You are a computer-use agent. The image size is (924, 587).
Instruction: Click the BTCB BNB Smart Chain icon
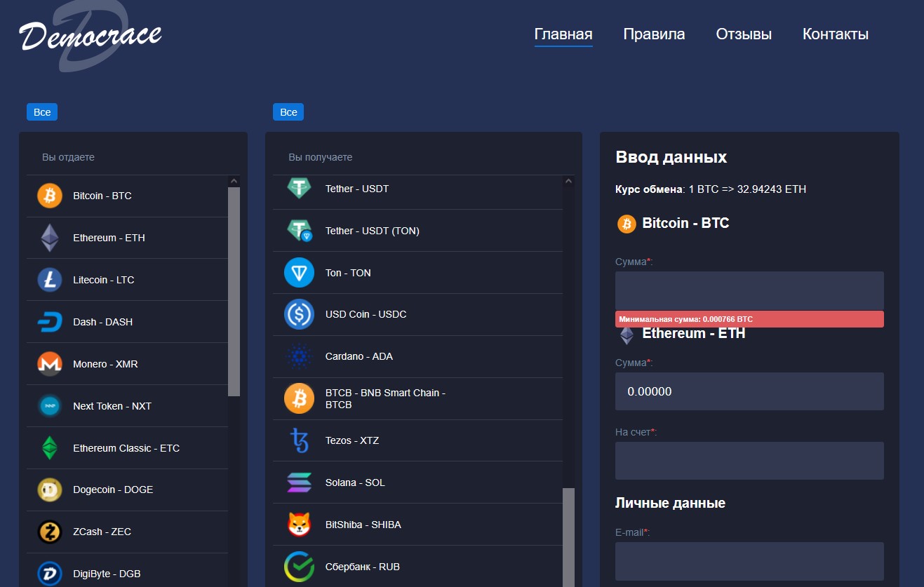point(300,398)
